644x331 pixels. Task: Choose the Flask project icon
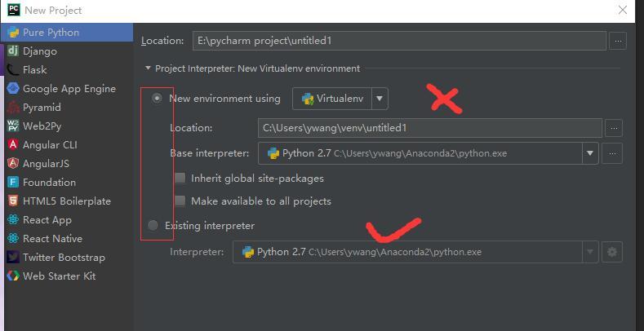(13, 70)
